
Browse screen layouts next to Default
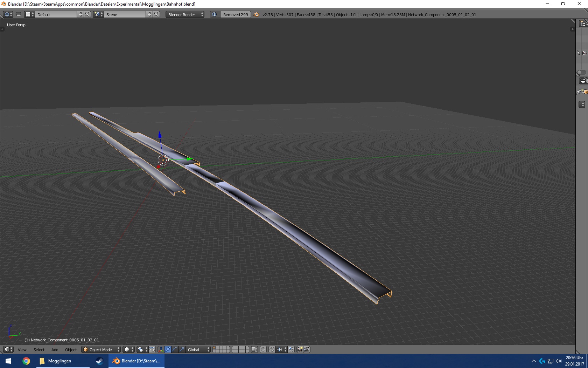(29, 14)
